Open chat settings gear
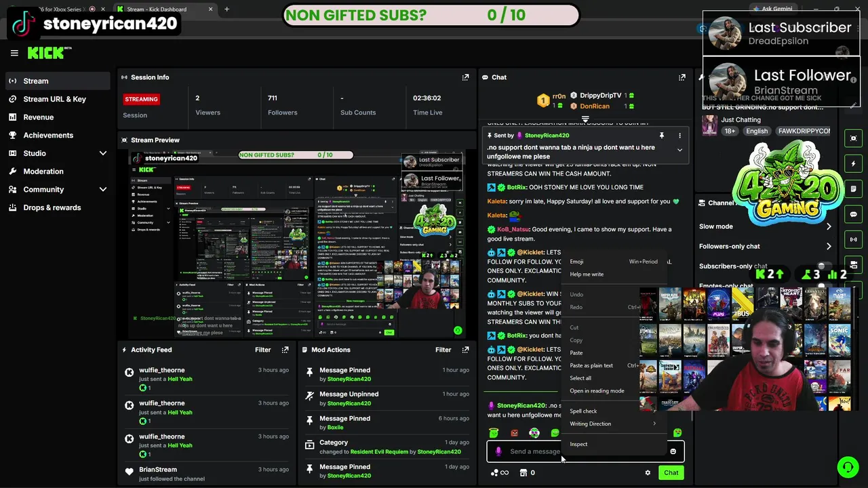The height and width of the screenshot is (488, 868). pos(648,473)
